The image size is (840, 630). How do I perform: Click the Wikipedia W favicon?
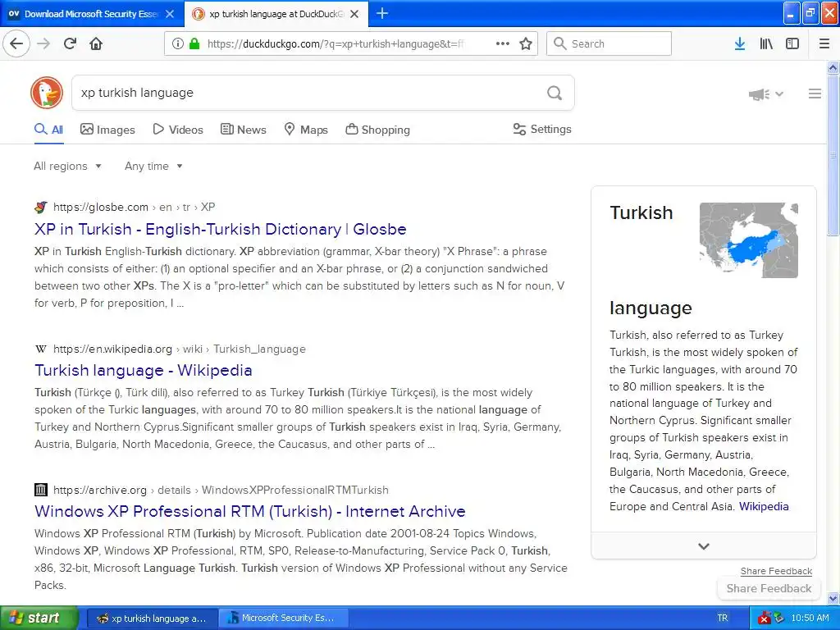pos(41,349)
